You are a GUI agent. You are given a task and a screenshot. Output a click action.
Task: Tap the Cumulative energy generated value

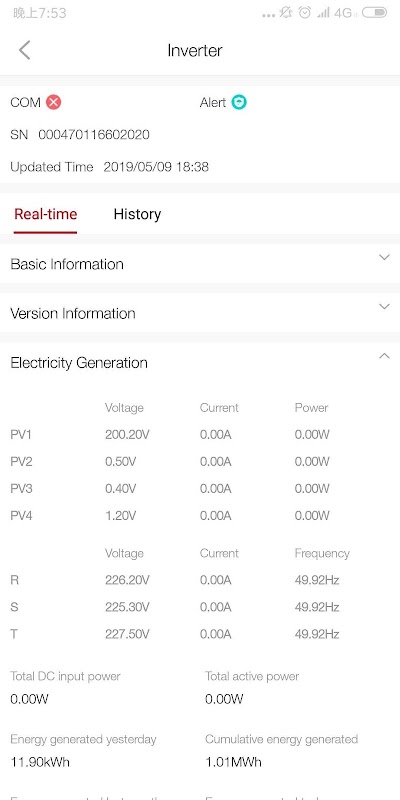coord(233,762)
